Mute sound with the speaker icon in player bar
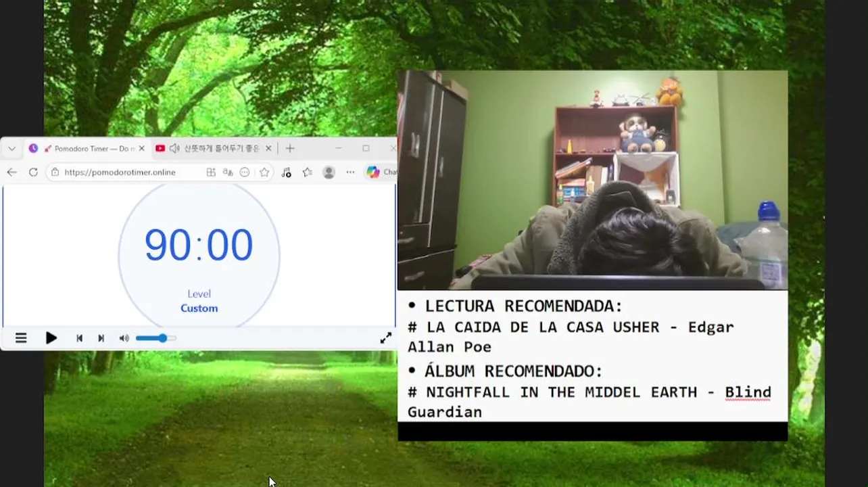The image size is (868, 487). pyautogui.click(x=124, y=338)
